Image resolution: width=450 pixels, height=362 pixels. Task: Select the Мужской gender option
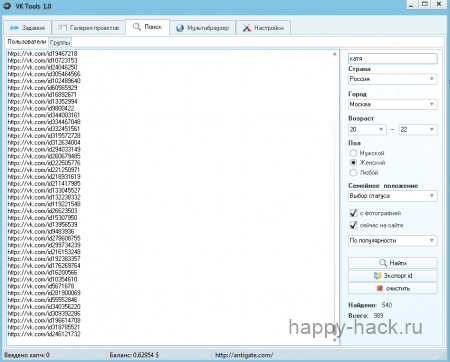coord(367,153)
